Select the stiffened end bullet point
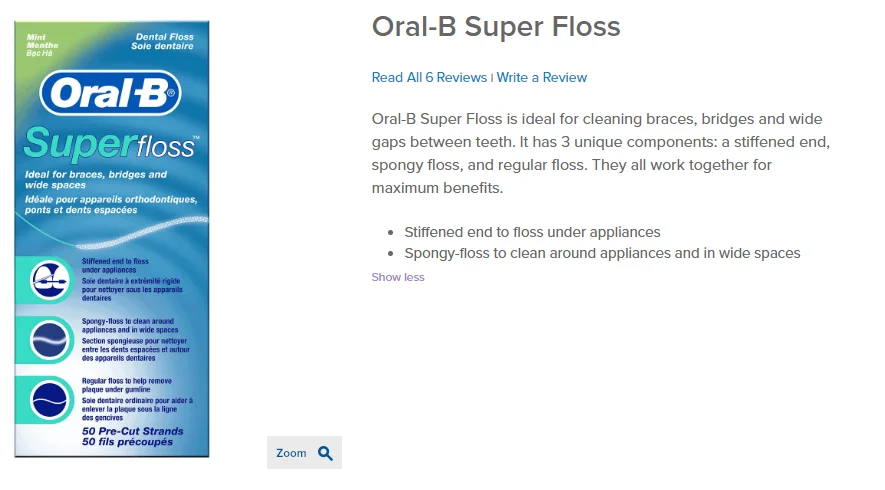This screenshot has height=490, width=885. pyautogui.click(x=532, y=232)
